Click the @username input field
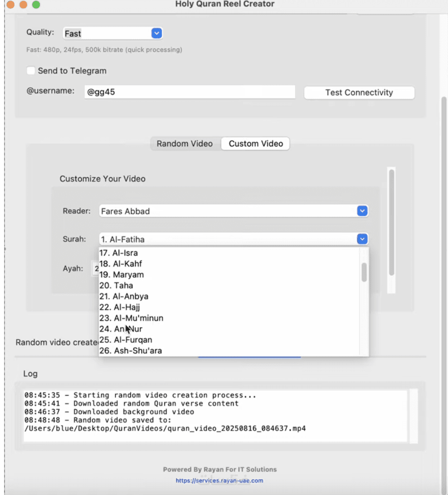This screenshot has width=448, height=495. coord(190,92)
